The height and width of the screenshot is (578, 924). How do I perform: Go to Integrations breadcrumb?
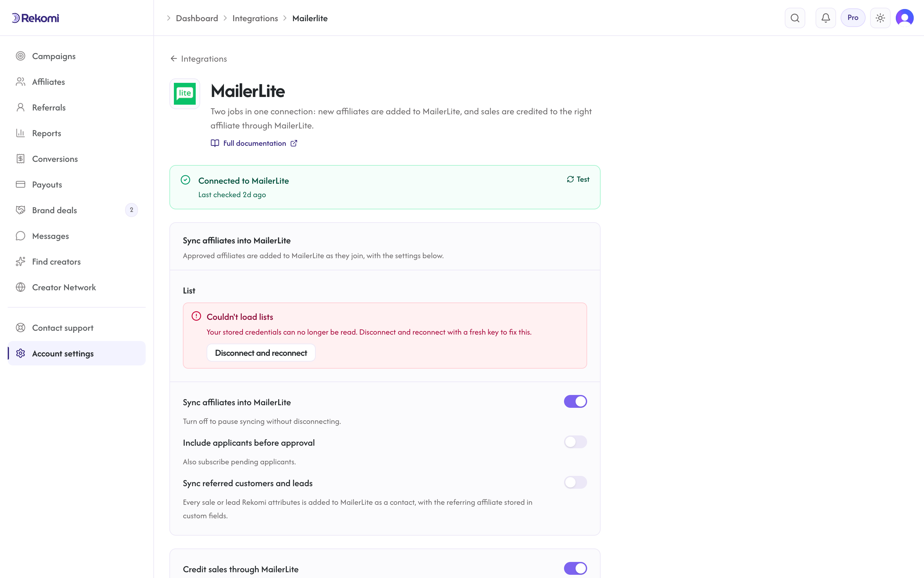pos(255,18)
